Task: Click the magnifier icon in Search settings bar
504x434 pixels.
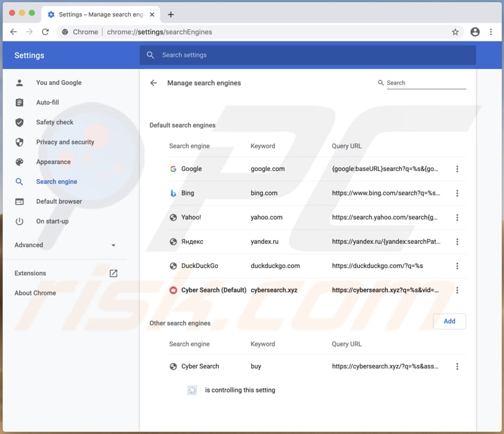Action: pyautogui.click(x=150, y=55)
